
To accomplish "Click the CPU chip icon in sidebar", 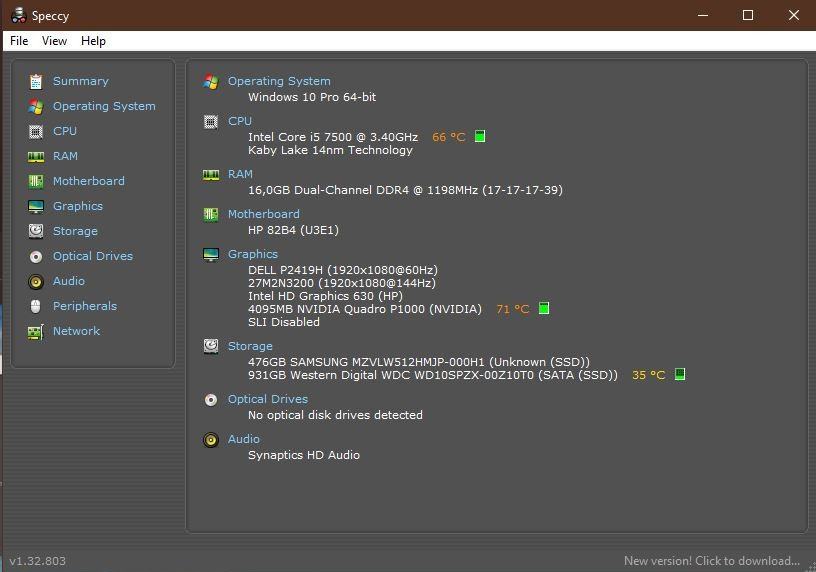I will 36,132.
